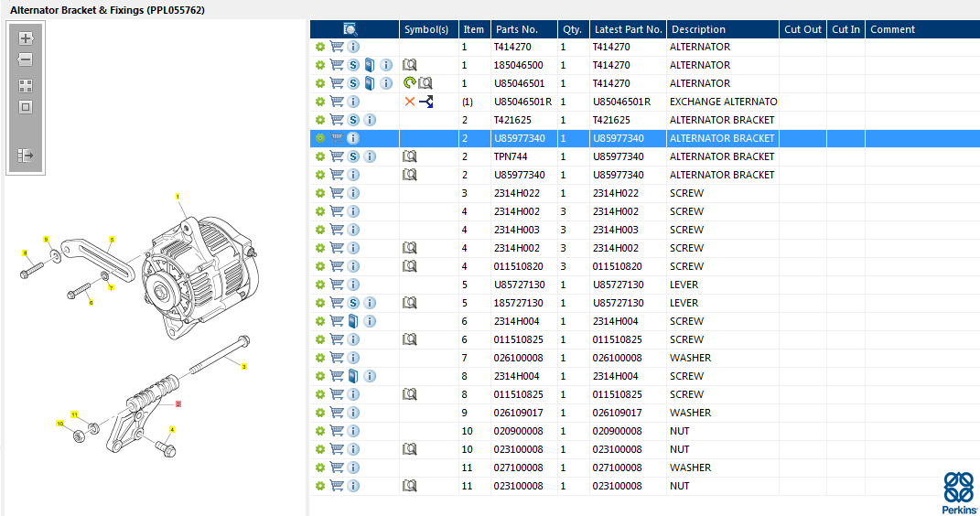
Task: Click the orange X symbol for U85046501R
Action: coord(409,102)
